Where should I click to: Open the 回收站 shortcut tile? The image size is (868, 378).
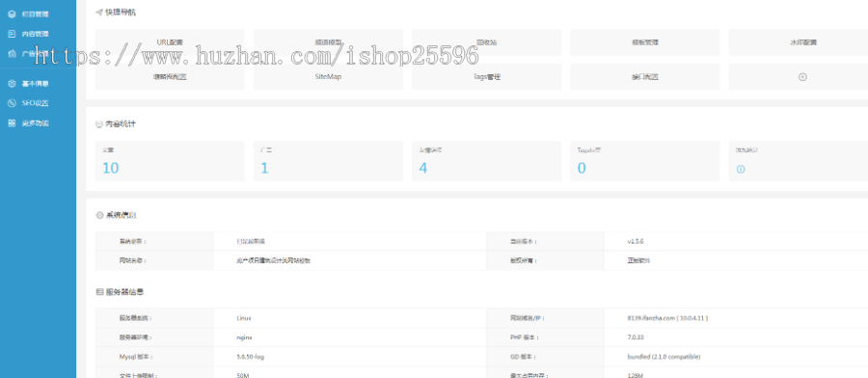pyautogui.click(x=487, y=42)
